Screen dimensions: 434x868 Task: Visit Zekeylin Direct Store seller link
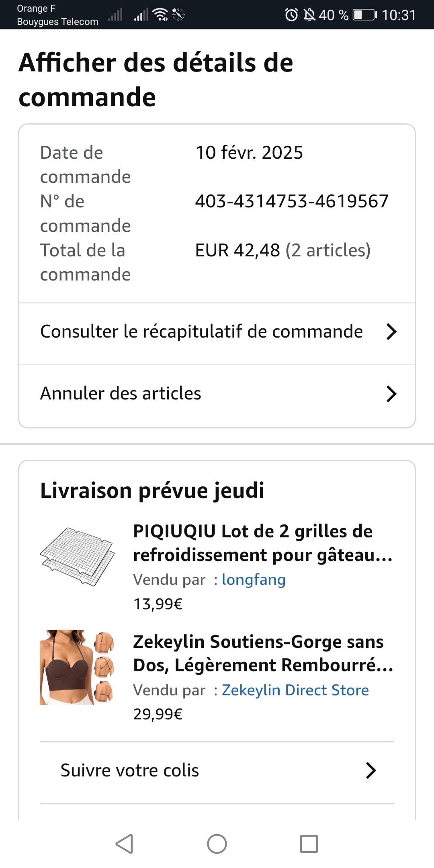pos(295,690)
